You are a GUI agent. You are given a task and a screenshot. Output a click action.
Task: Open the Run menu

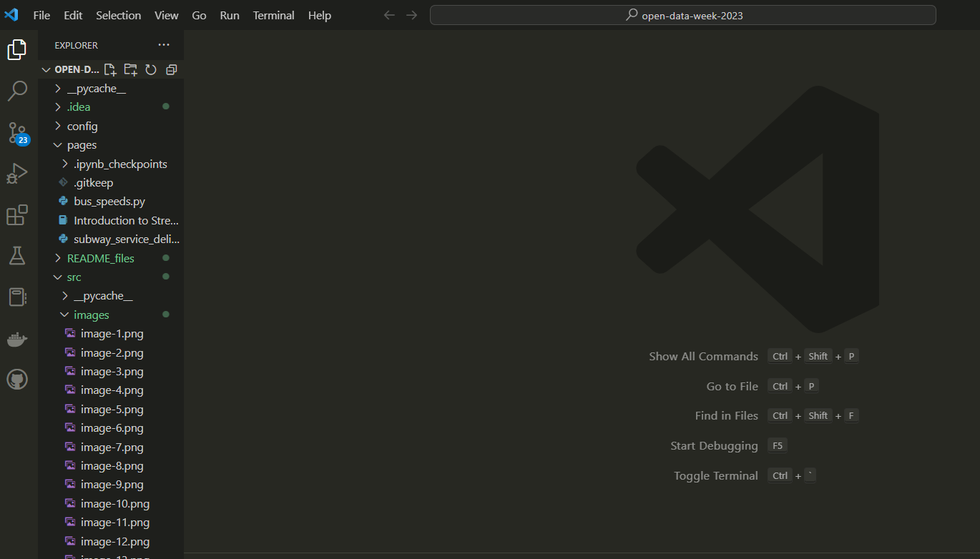tap(230, 15)
